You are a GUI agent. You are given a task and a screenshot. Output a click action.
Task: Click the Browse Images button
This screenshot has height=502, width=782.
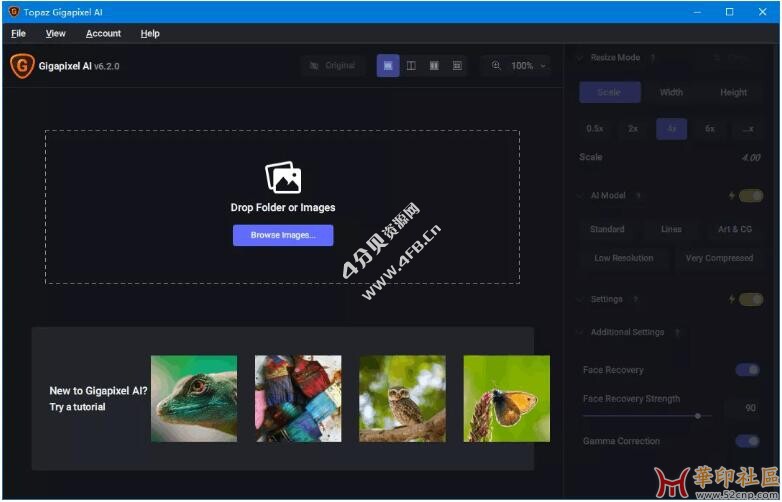point(283,235)
